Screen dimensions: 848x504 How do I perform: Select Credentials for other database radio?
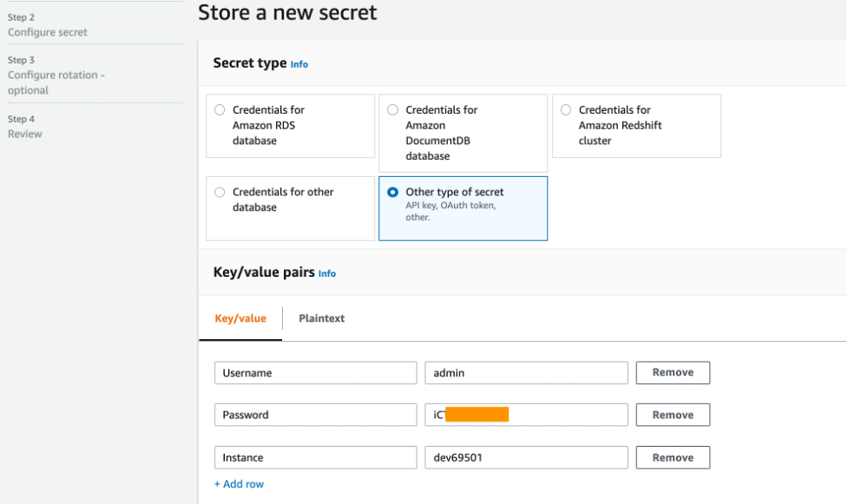(x=220, y=193)
